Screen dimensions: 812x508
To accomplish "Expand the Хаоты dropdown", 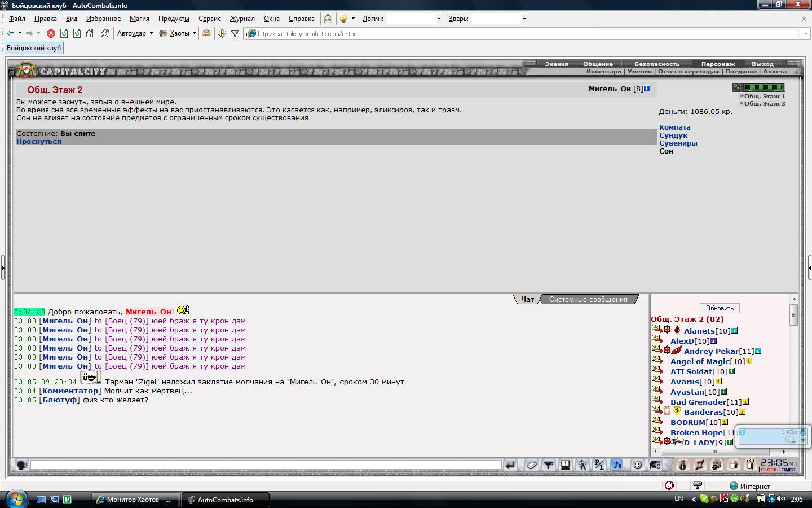I will pos(194,33).
